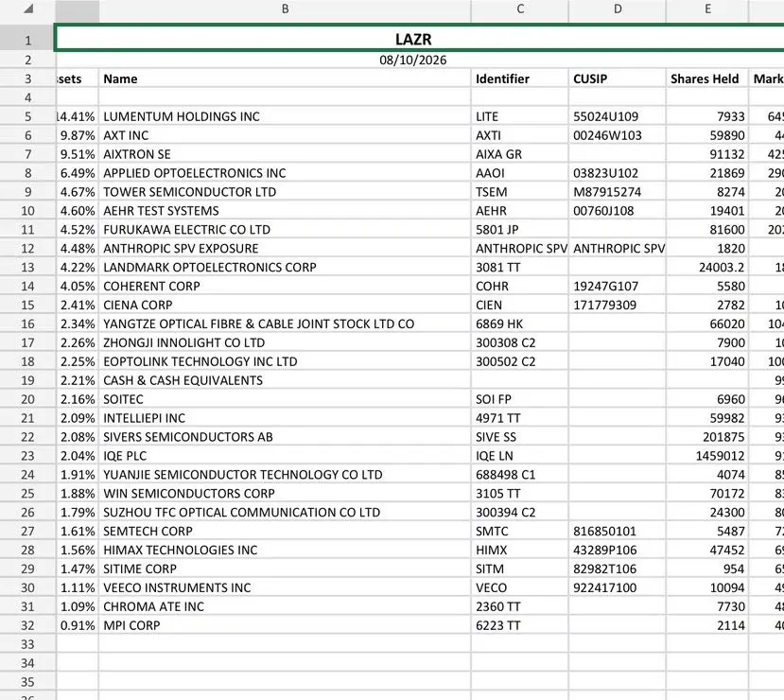Viewport: 784px width, 700px height.
Task: Select column B header
Action: [x=285, y=9]
